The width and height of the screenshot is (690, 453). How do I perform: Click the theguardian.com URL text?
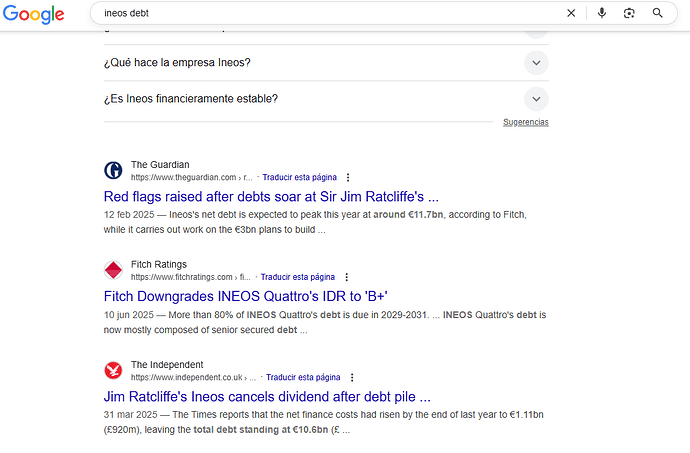click(x=191, y=177)
